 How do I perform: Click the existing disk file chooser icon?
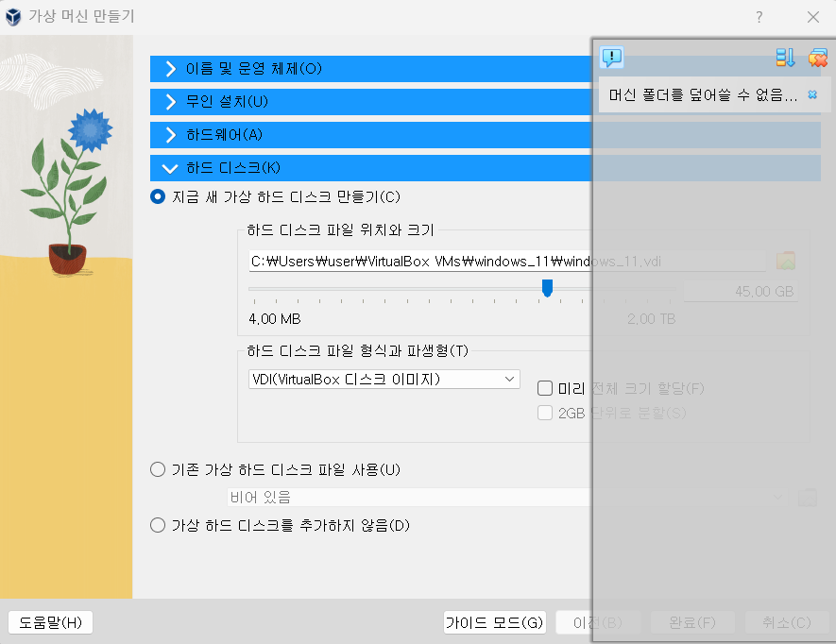(x=808, y=498)
